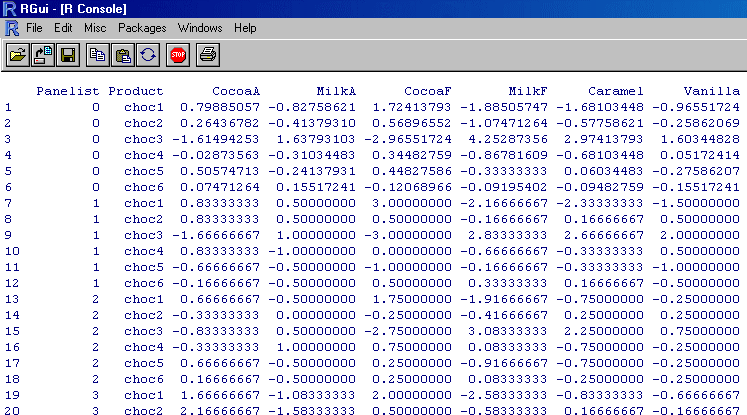The height and width of the screenshot is (415, 747).
Task: Click row number 18
Action: tap(12, 379)
